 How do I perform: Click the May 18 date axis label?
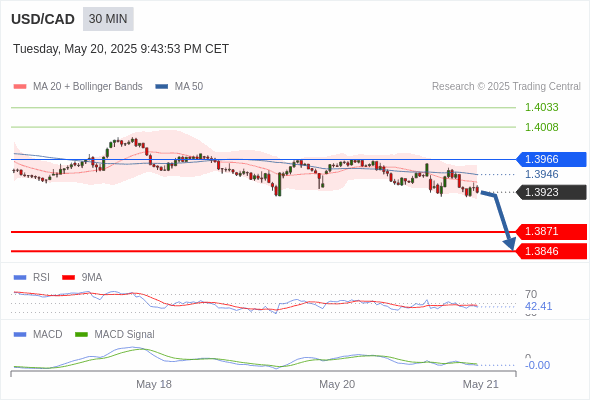(x=154, y=384)
